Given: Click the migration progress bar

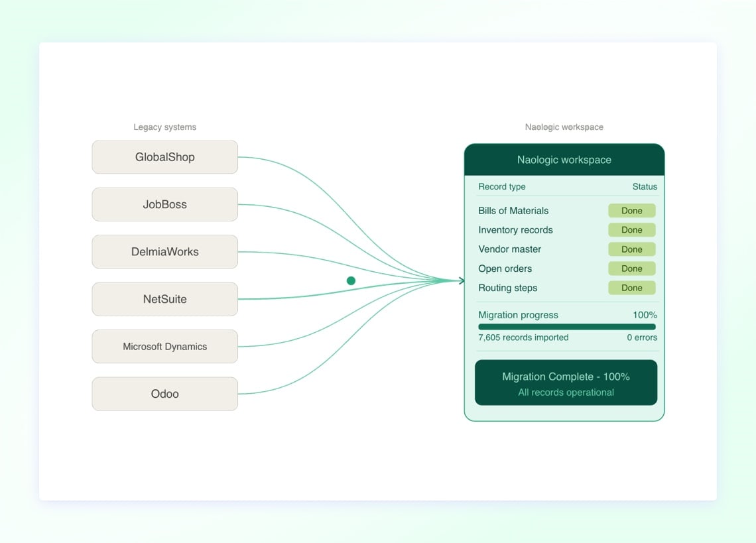Looking at the screenshot, I should [567, 327].
